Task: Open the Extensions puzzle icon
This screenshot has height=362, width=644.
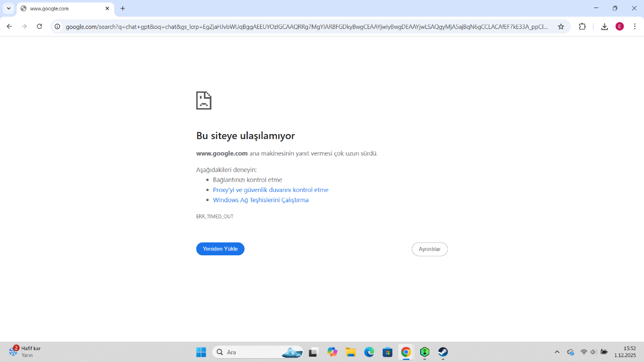Action: (582, 26)
